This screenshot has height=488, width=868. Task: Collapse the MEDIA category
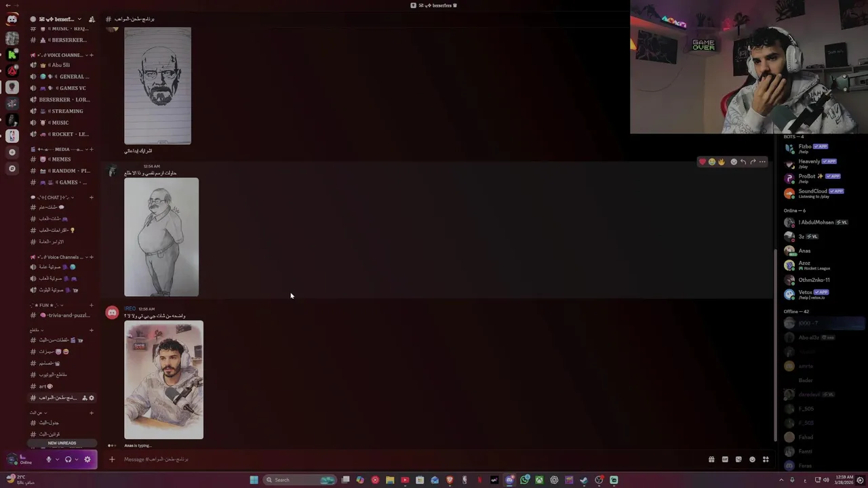[59, 149]
